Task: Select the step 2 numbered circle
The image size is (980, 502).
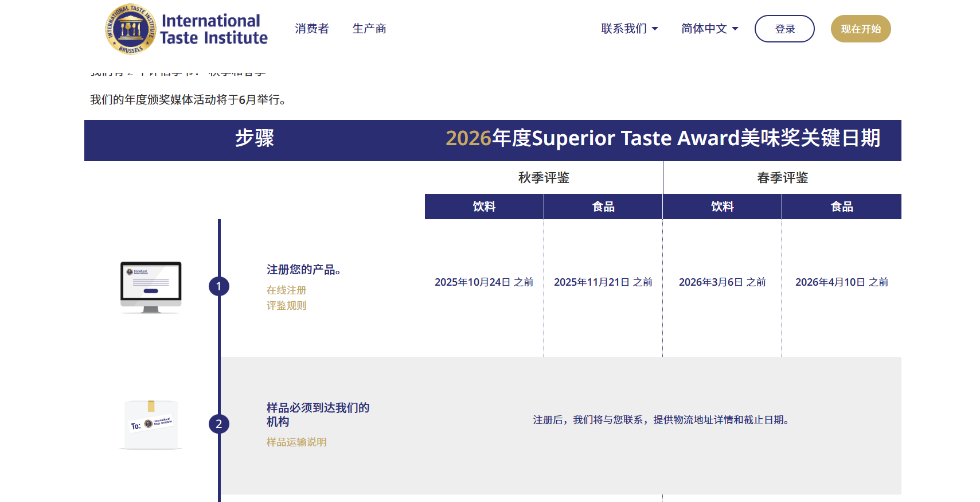Action: [219, 423]
